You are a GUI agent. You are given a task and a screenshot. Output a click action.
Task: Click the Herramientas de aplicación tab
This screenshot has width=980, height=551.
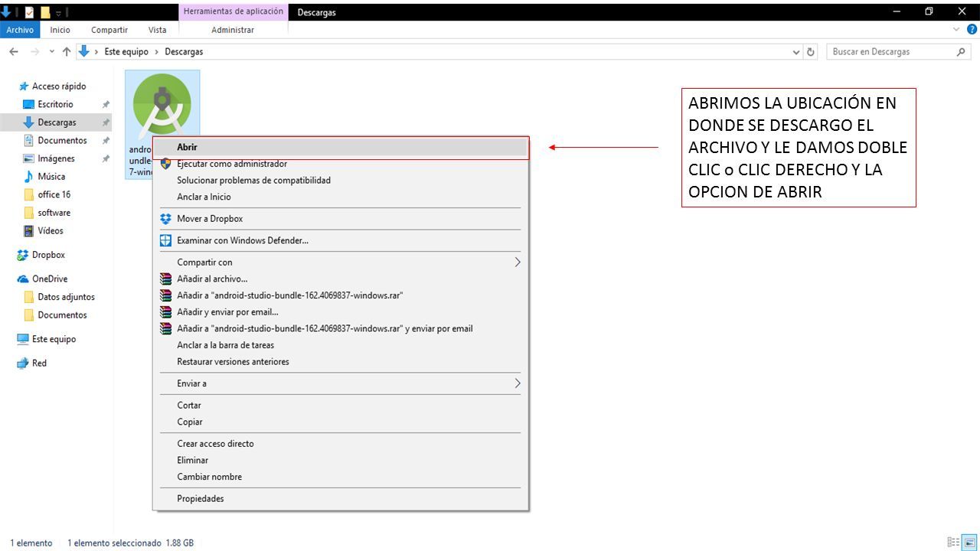tap(233, 11)
